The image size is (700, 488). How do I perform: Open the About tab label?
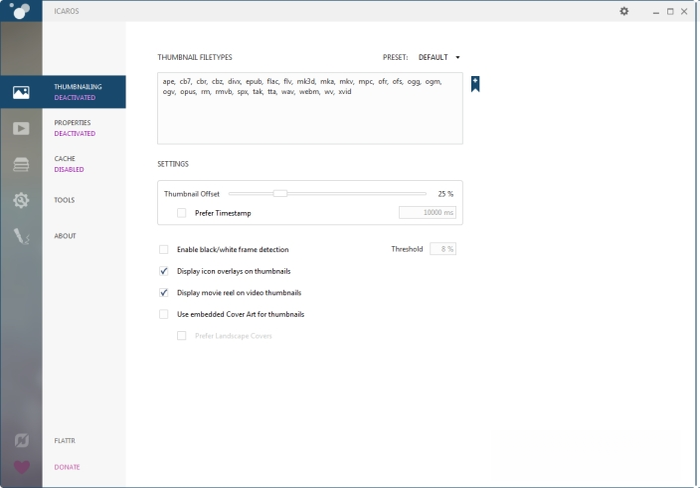(x=65, y=236)
